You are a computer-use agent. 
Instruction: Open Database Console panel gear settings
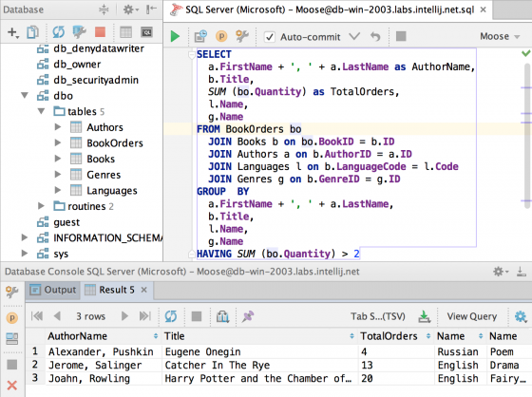501,272
